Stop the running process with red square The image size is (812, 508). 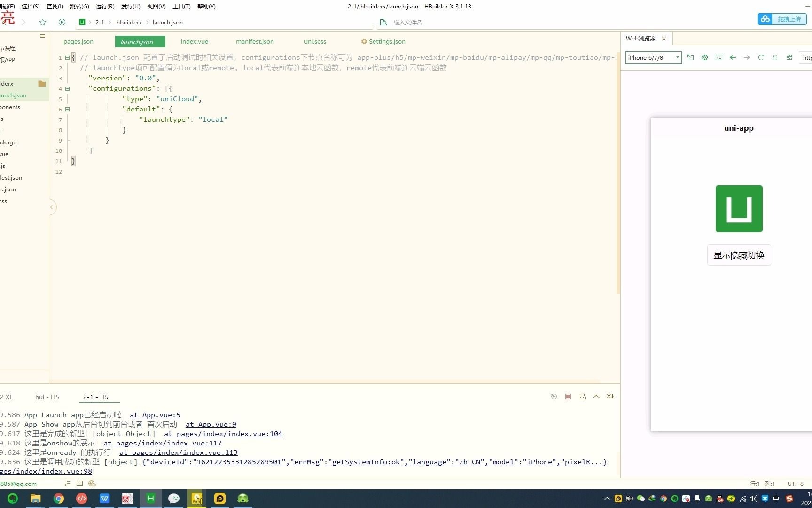(x=568, y=397)
